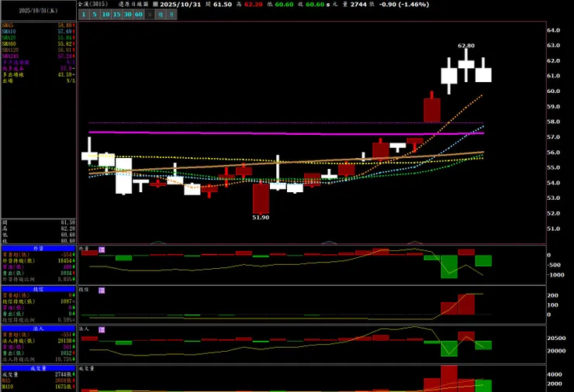Screen dimensions: 574x392
Task: Click the 法人持股 20138 row
Action: [x=39, y=341]
